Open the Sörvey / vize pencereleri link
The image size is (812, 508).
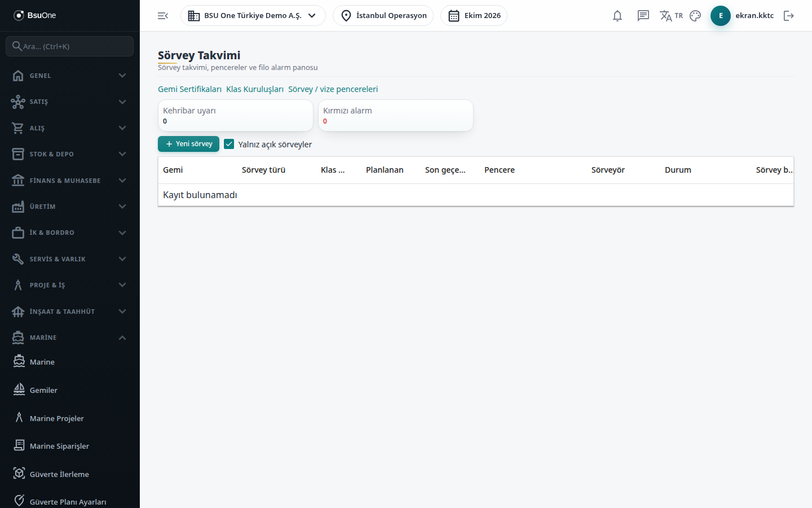point(333,89)
